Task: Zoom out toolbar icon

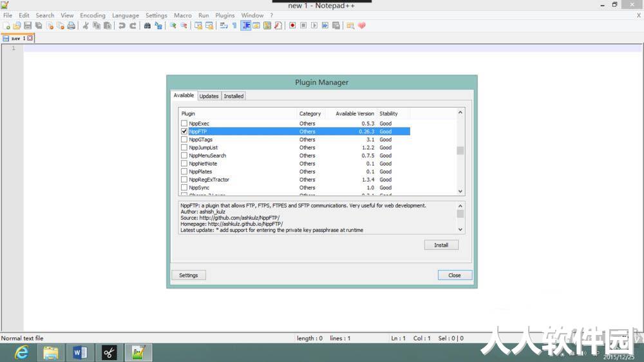Action: point(184,26)
